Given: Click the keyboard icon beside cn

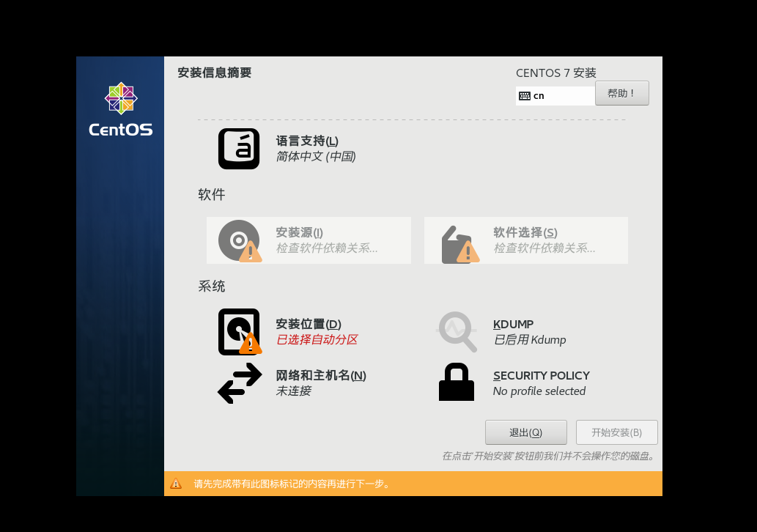Looking at the screenshot, I should [525, 96].
